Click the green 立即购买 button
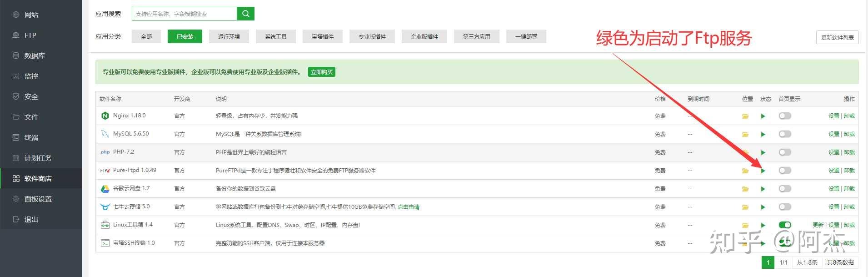The height and width of the screenshot is (277, 868). click(x=322, y=72)
